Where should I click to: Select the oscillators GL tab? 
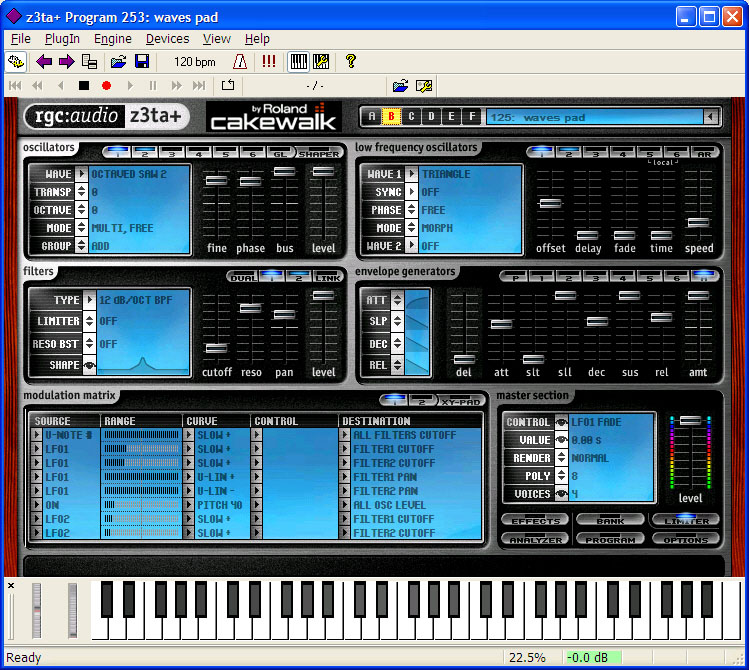pyautogui.click(x=280, y=153)
